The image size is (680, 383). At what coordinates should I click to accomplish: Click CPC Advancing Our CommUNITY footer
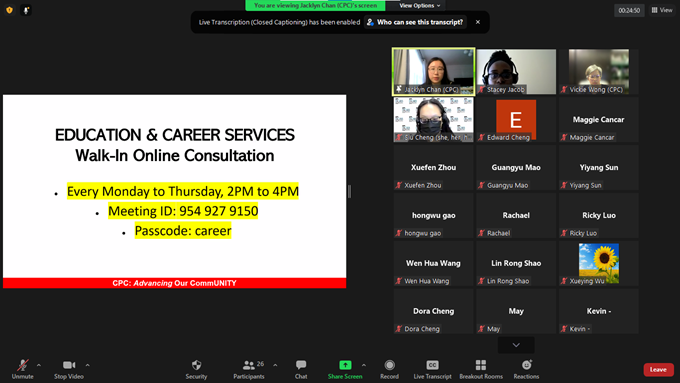click(x=174, y=283)
